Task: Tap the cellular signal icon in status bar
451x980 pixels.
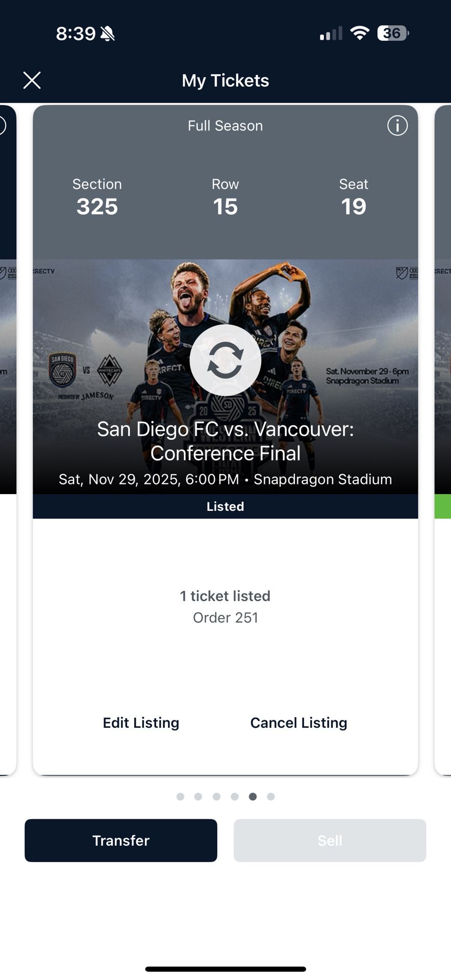Action: tap(330, 33)
